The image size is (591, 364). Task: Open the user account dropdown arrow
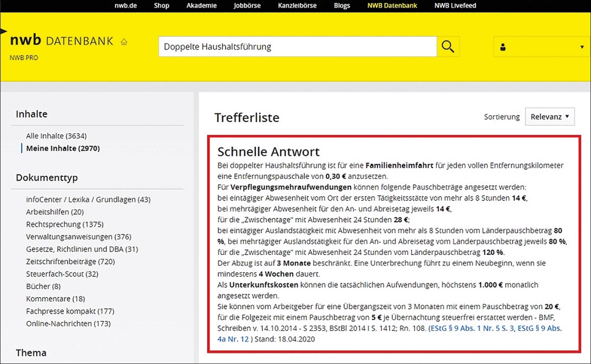coord(582,47)
